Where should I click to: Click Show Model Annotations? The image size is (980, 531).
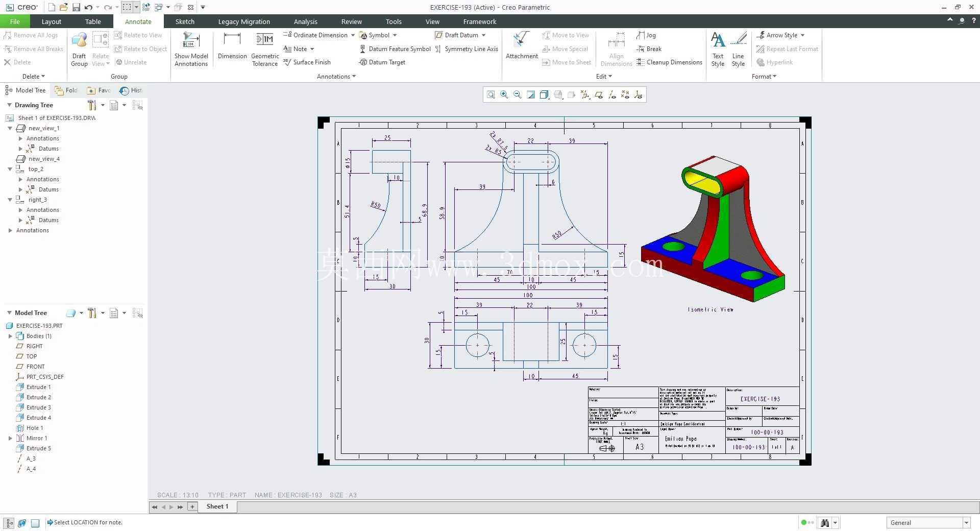click(191, 49)
